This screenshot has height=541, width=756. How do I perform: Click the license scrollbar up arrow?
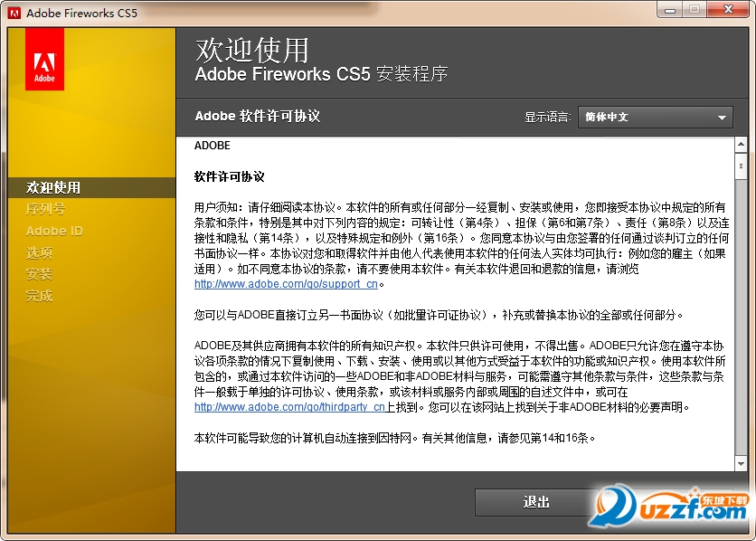coord(741,145)
